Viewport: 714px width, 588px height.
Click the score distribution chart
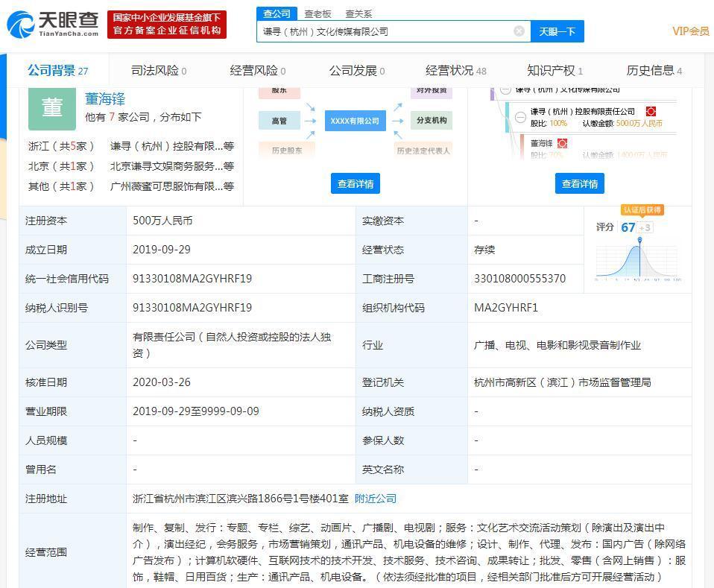[x=637, y=259]
